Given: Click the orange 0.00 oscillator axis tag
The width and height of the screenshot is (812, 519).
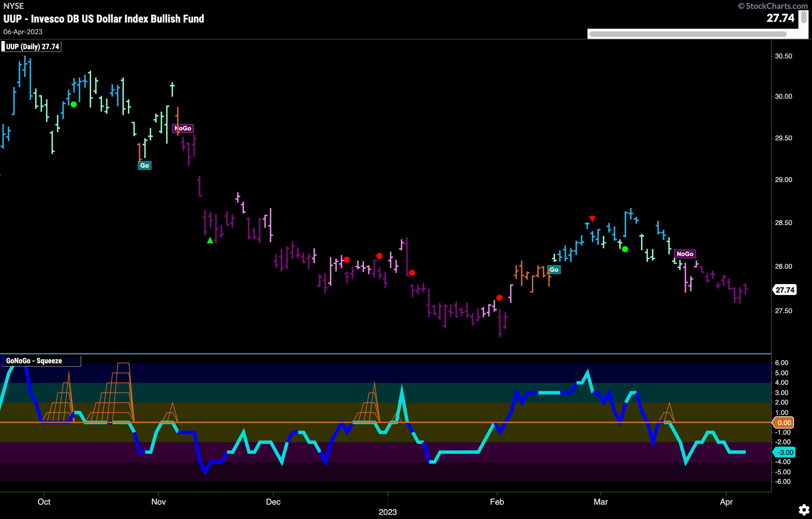Looking at the screenshot, I should (784, 423).
